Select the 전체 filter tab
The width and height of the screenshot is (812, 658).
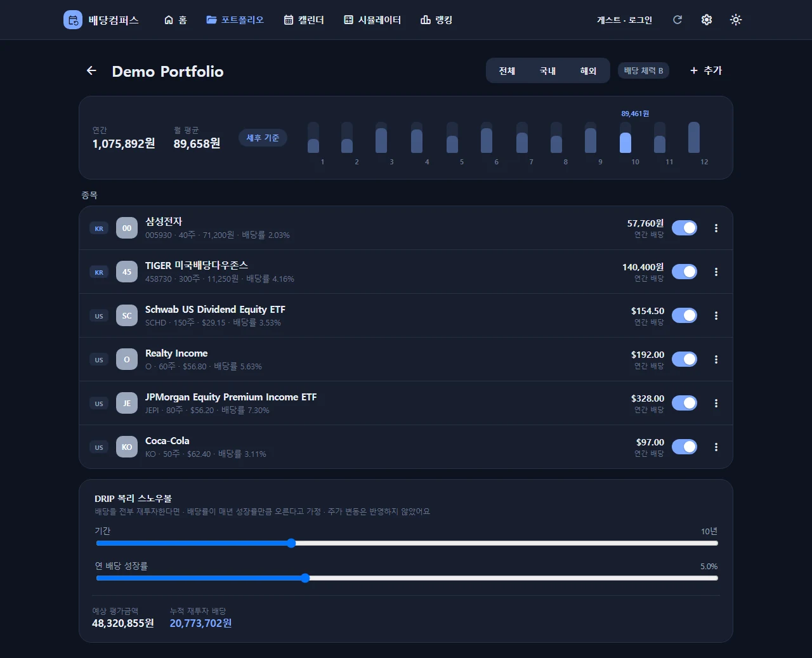507,70
